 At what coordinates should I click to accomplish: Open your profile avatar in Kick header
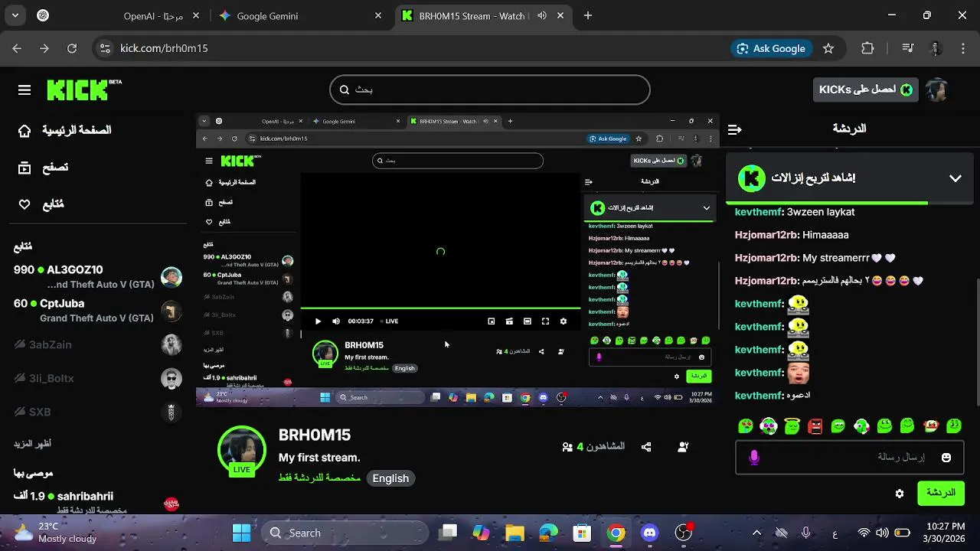(936, 90)
